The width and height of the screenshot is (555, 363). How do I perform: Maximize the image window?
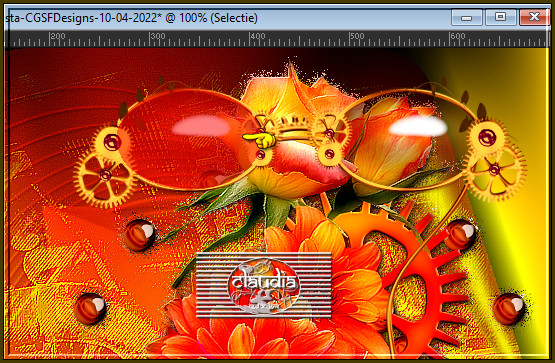(x=500, y=18)
